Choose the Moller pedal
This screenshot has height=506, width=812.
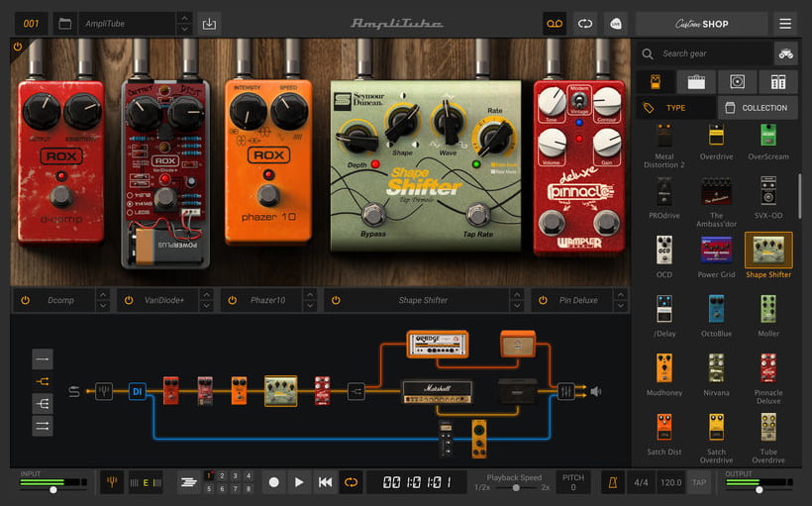click(x=768, y=316)
